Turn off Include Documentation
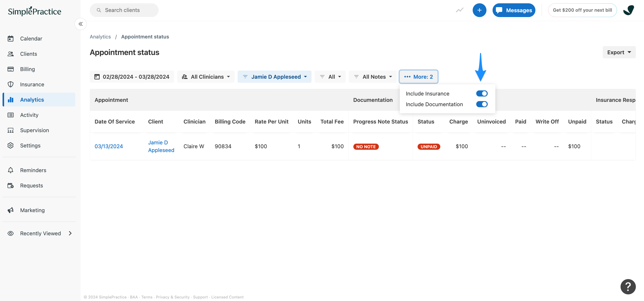Image resolution: width=644 pixels, height=301 pixels. coord(482,104)
